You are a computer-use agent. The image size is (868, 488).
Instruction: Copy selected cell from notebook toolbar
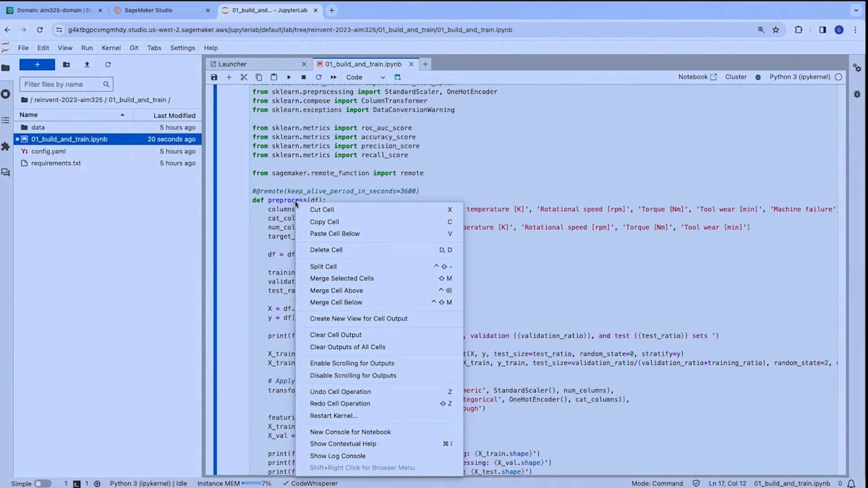(259, 77)
